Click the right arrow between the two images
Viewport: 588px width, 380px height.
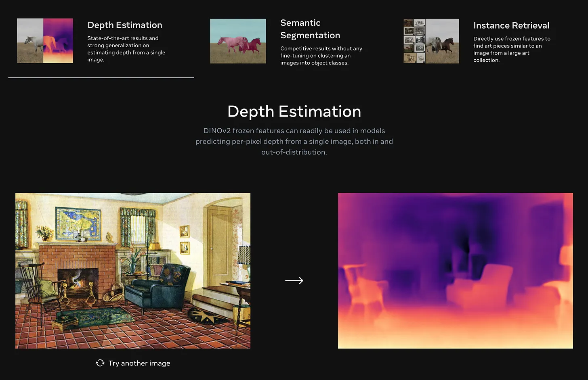coord(294,280)
